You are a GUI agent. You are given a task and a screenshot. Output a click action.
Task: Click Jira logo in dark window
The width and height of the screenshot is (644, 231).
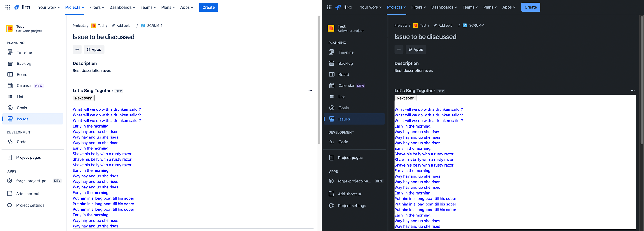(x=344, y=7)
